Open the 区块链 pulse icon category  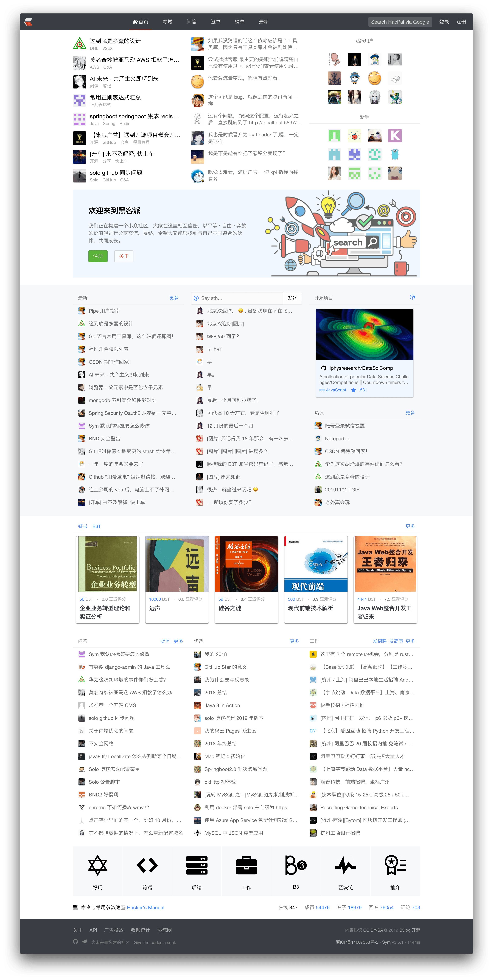[x=346, y=871]
